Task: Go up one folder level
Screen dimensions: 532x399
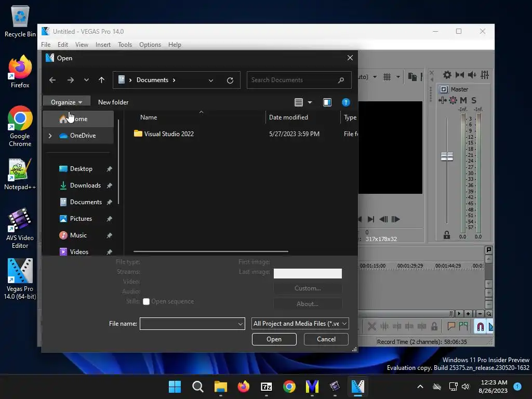Action: [x=101, y=80]
